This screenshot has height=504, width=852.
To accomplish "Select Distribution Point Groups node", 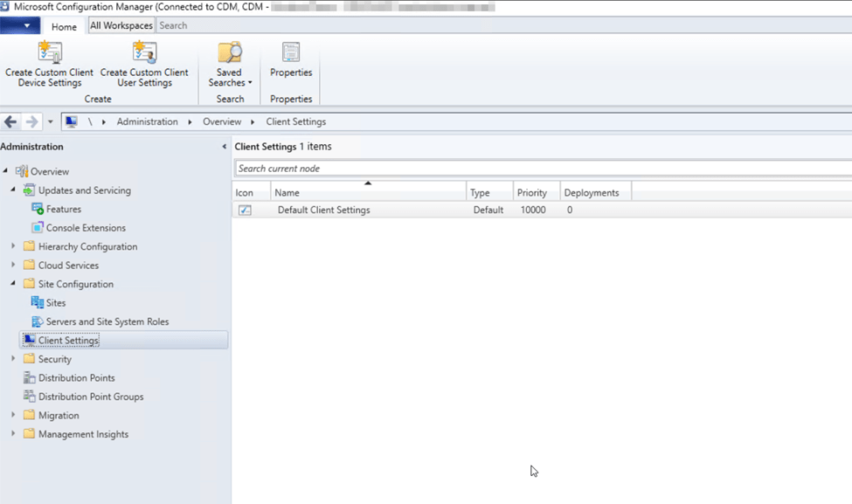I will pos(90,397).
